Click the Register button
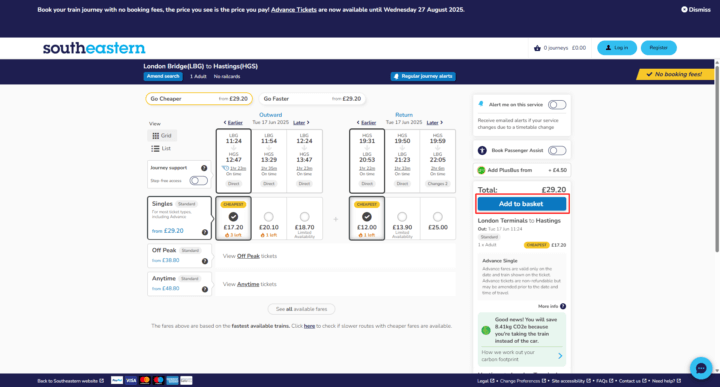720x387 pixels. (658, 48)
